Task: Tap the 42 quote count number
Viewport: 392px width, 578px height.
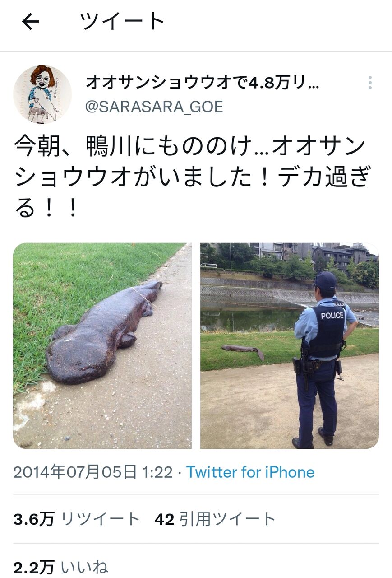Action: pyautogui.click(x=164, y=519)
